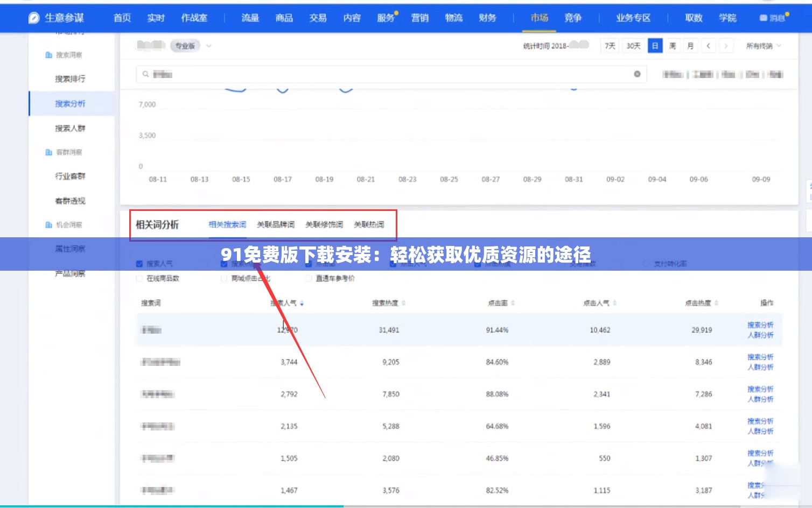This screenshot has width=812, height=508.
Task: Go to next date with right arrow
Action: [x=726, y=46]
